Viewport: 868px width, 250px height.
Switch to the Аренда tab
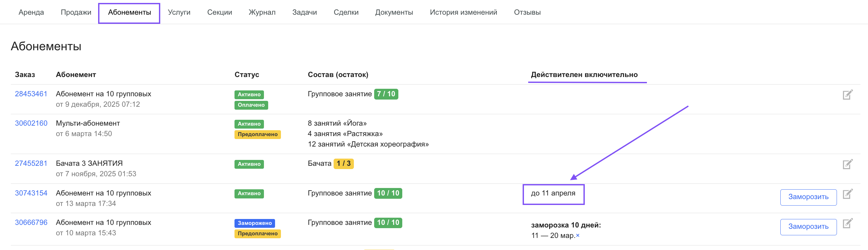tap(31, 12)
